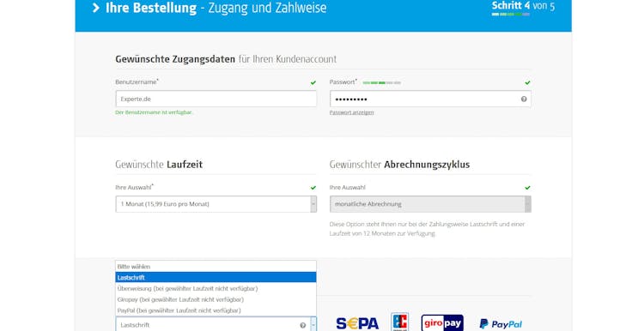Click the chevron icon before 'Ihre Bestellung'
Viewport: 644px width, 331px height.
pos(95,8)
